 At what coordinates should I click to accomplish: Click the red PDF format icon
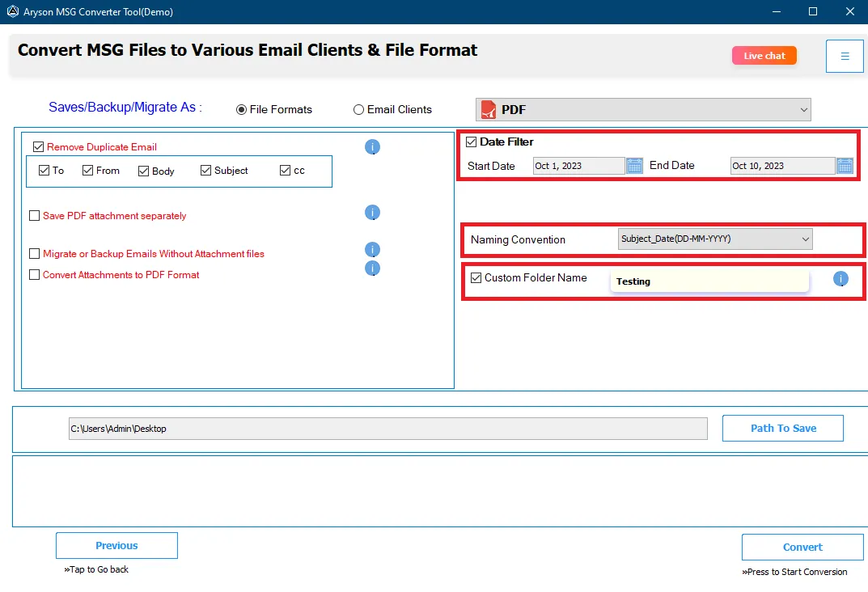coord(489,109)
